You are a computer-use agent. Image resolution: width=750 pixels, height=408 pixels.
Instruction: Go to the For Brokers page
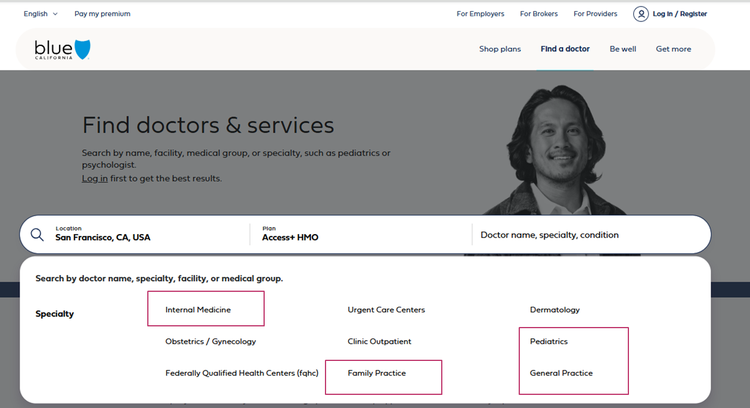[539, 14]
